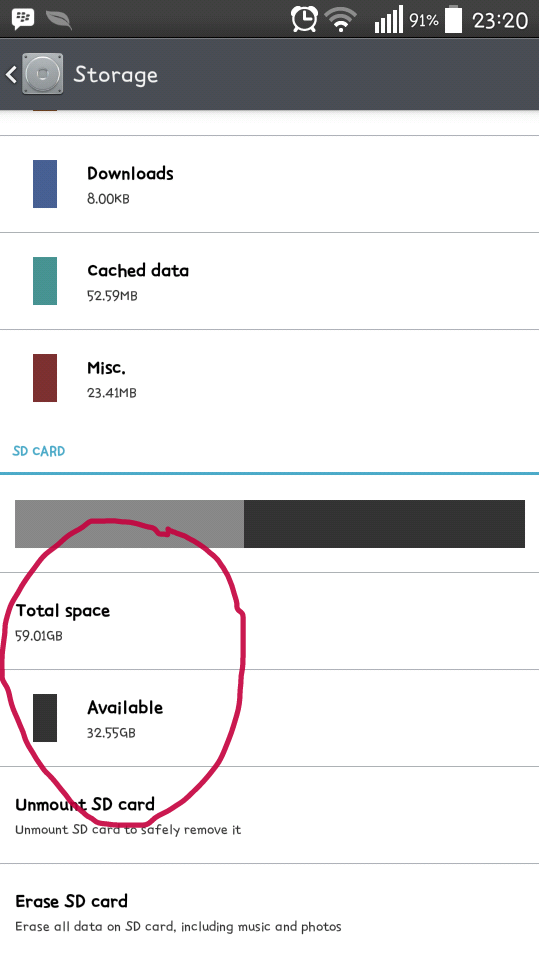Tap the Wi-Fi signal icon

pyautogui.click(x=341, y=20)
